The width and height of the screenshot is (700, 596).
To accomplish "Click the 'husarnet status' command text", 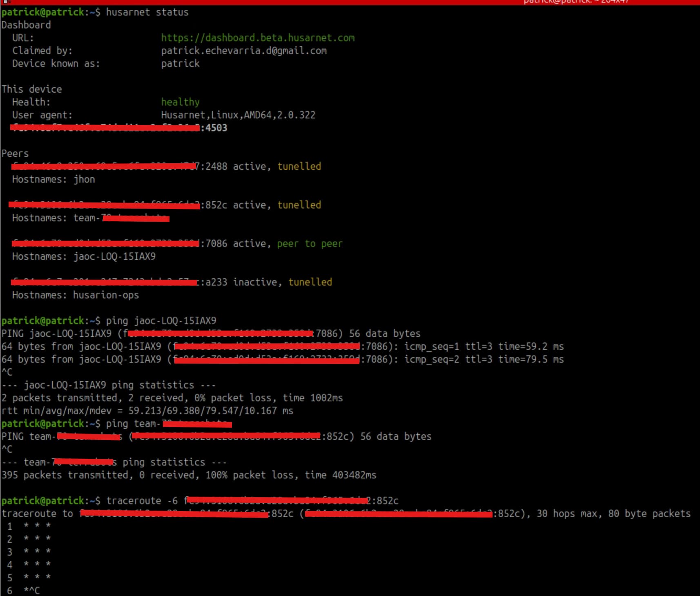I will [147, 12].
